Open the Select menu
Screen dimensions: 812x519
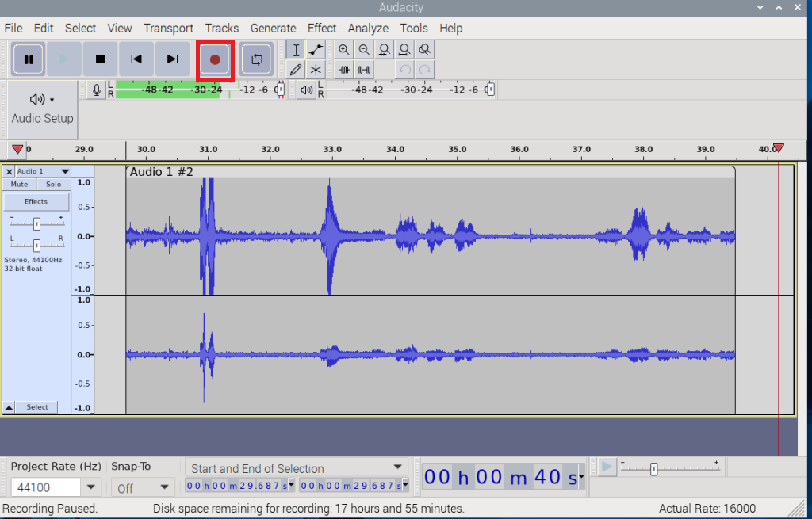[80, 29]
